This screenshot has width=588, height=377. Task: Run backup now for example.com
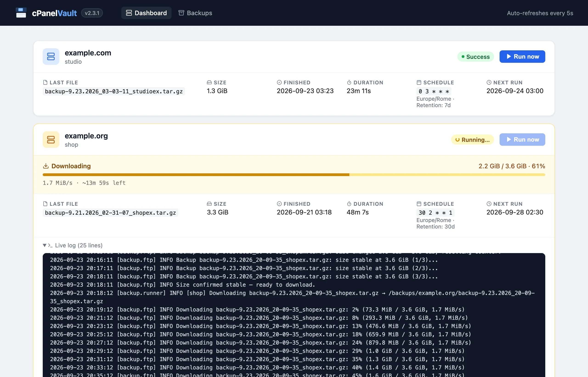click(522, 57)
